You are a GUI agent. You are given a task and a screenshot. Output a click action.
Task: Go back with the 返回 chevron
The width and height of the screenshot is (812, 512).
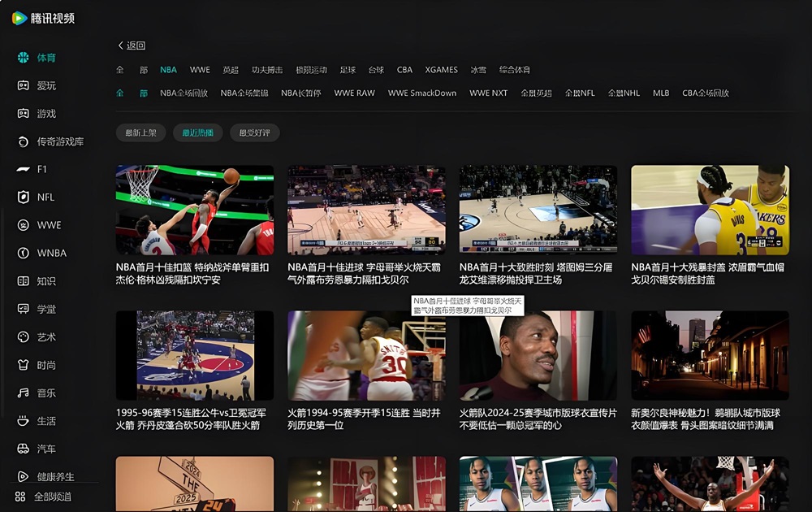(x=121, y=46)
